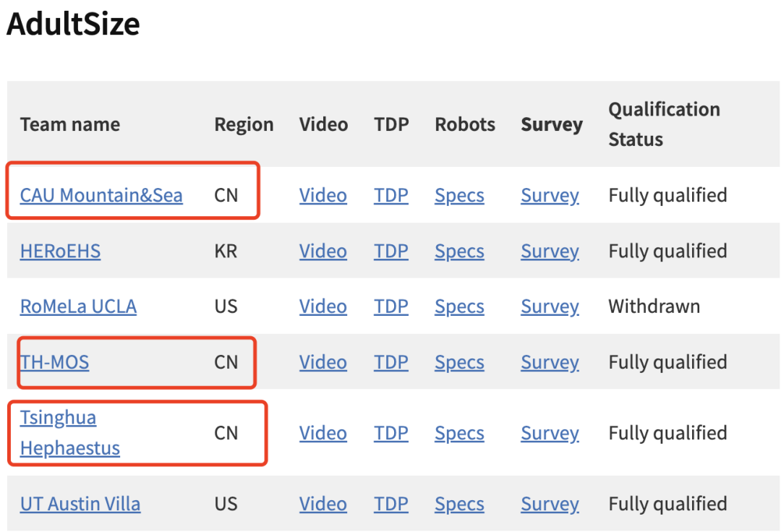Open the TH-MOS team link
The image size is (781, 532).
click(54, 362)
